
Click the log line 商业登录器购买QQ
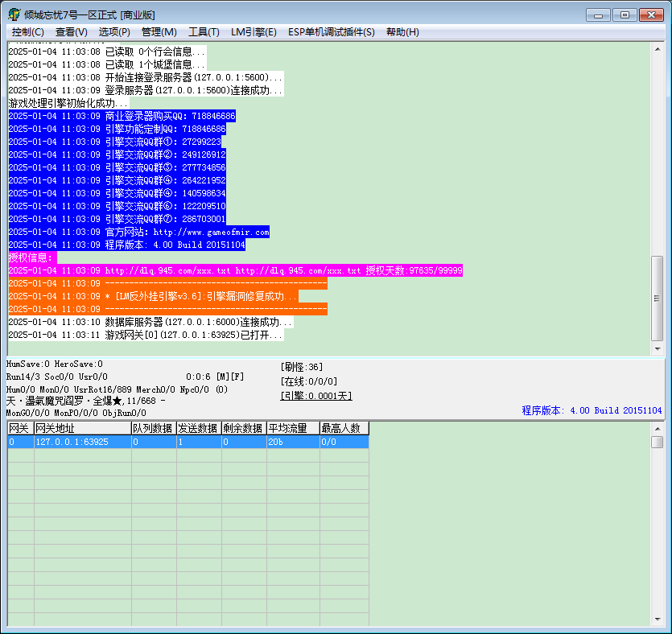pos(122,116)
